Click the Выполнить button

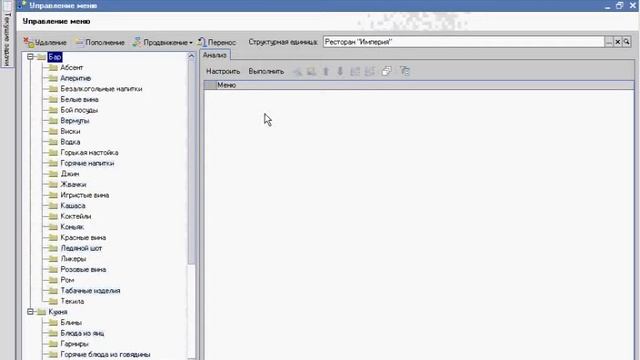(266, 71)
